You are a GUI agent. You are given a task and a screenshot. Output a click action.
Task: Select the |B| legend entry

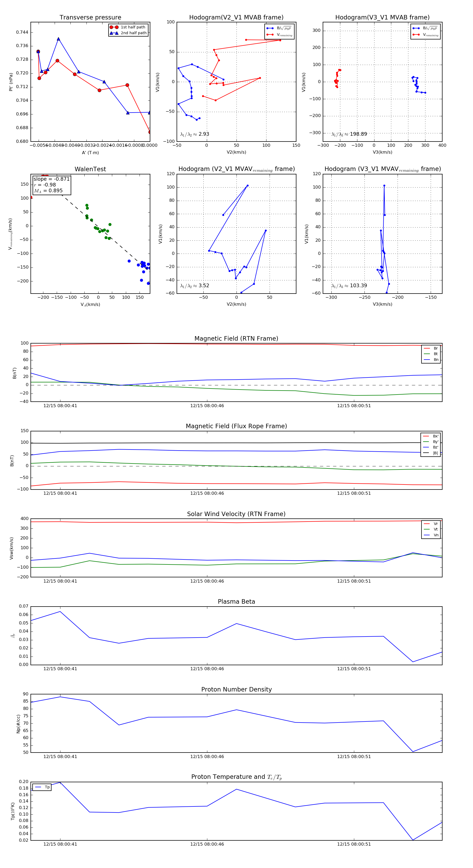pos(431,453)
